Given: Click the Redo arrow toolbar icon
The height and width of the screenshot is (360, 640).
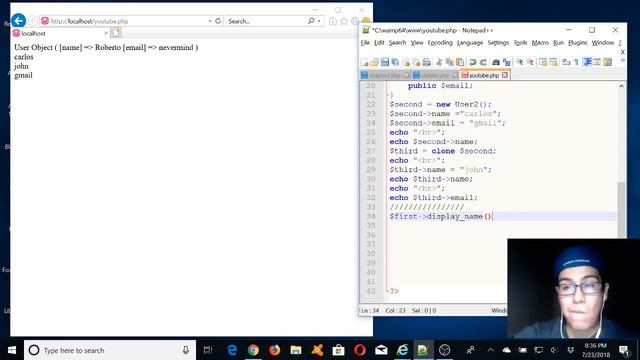Looking at the screenshot, I should pyautogui.click(x=483, y=62).
